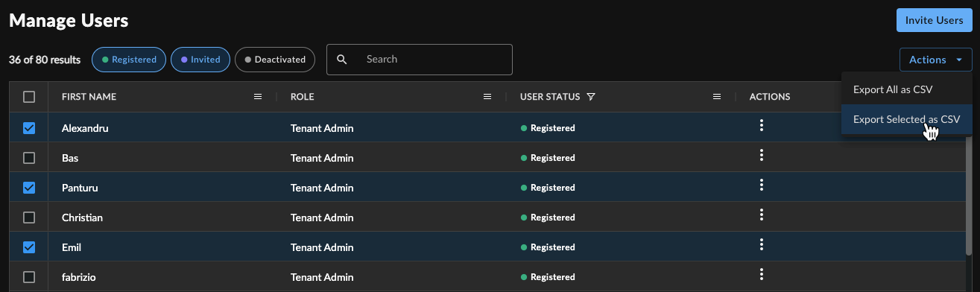Click the name Alexandru
The height and width of the screenshot is (292, 980).
click(x=86, y=128)
